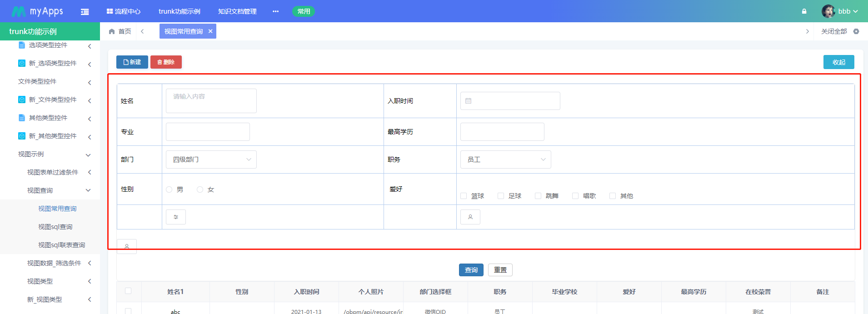Click the calendar icon in 入职时间 field
Image resolution: width=868 pixels, height=314 pixels.
click(x=468, y=101)
